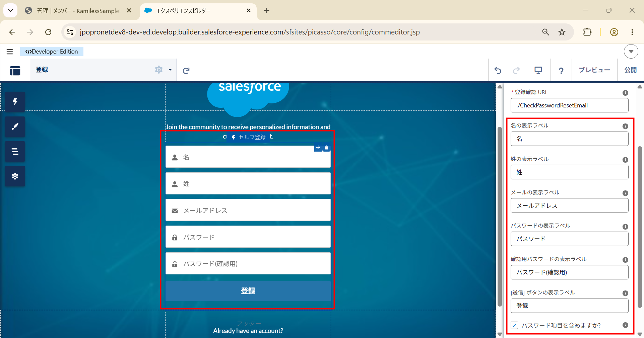This screenshot has height=338, width=644.
Task: Open help with the question mark icon
Action: [561, 71]
